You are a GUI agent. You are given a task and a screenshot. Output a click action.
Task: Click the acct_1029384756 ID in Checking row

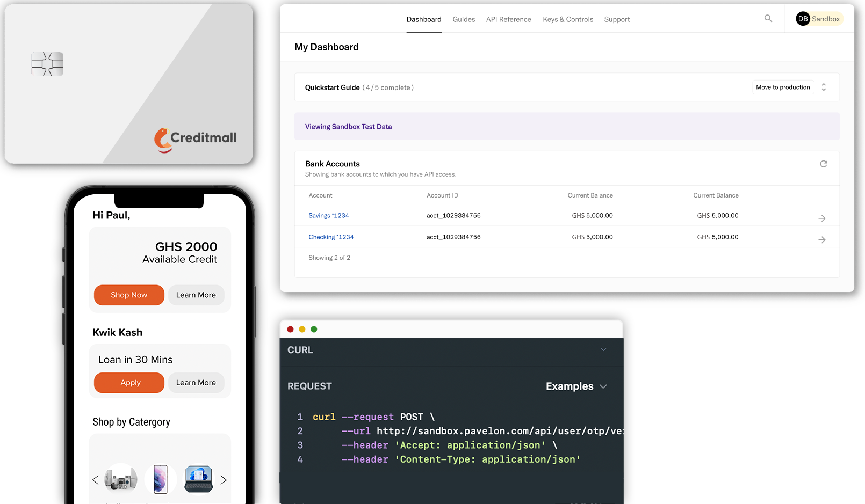point(453,237)
